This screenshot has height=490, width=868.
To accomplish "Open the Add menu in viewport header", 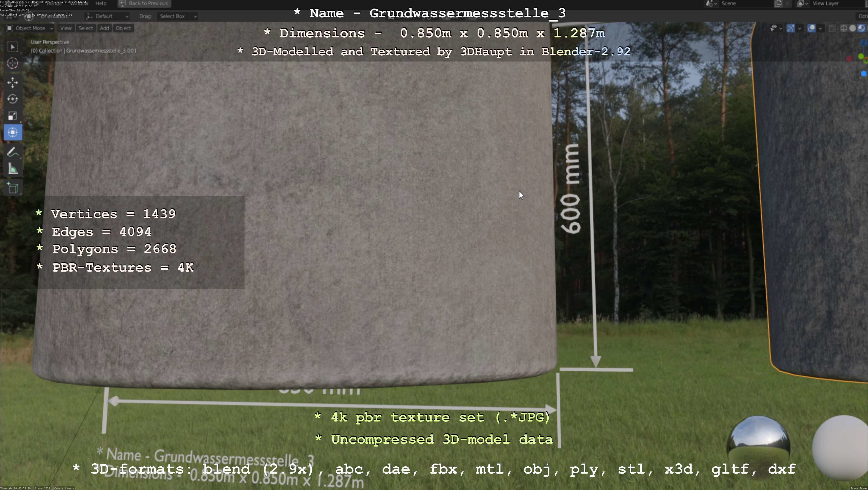I will tap(104, 28).
